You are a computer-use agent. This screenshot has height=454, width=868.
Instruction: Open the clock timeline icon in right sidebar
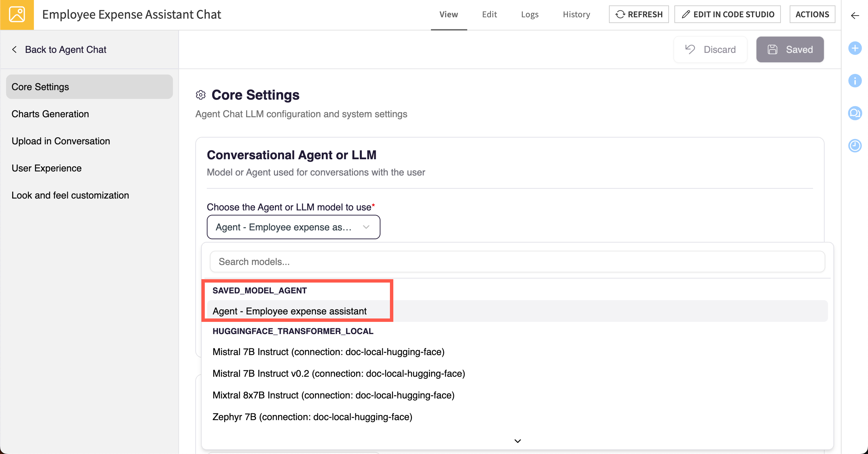tap(855, 146)
